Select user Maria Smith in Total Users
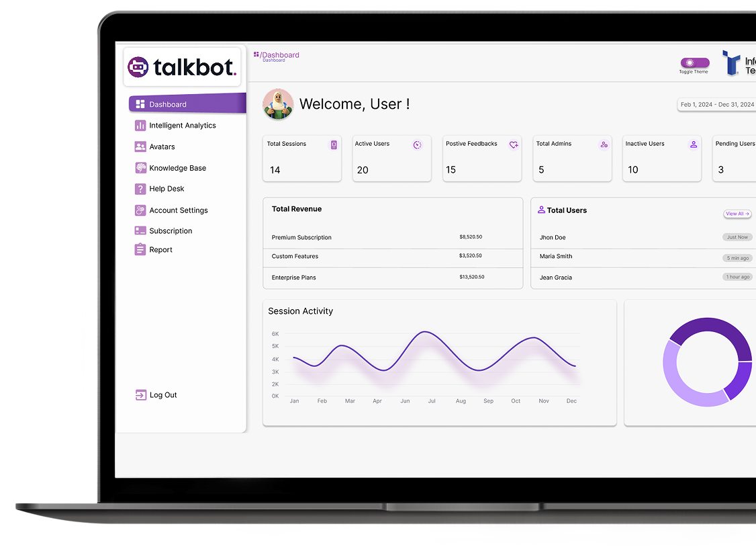Screen dimensions: 756x549 (556, 256)
